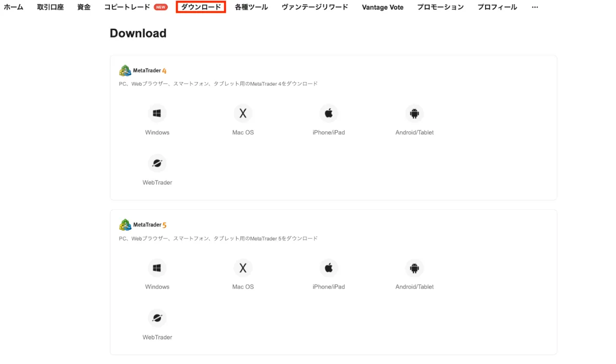Select the Windows icon under MetaTrader 5
The height and width of the screenshot is (364, 616).
(157, 268)
